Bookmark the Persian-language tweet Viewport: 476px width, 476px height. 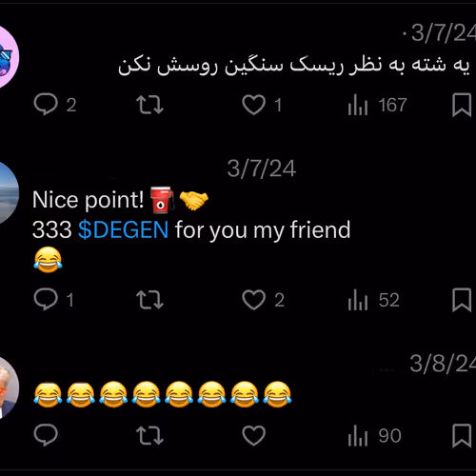(462, 105)
